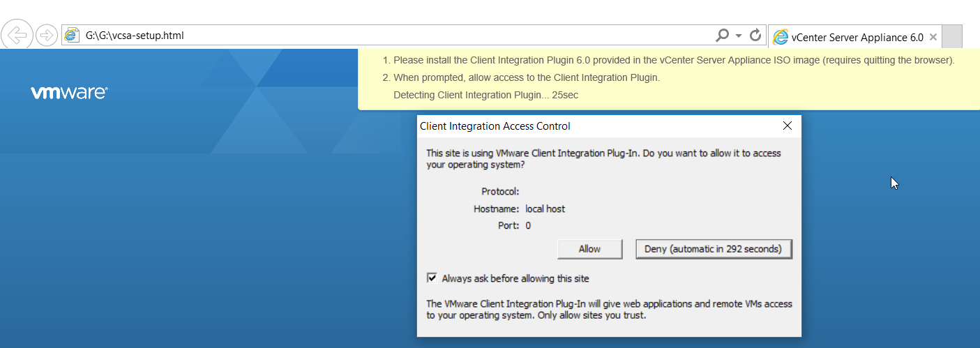Close the Client Integration Access Control dialog

pyautogui.click(x=787, y=126)
